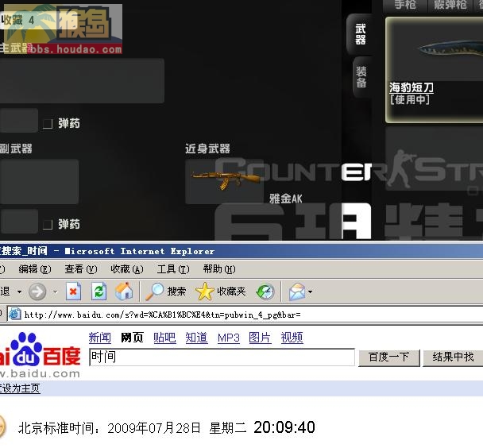The image size is (483, 448).
Task: Click the 20:09:40 time display
Action: pyautogui.click(x=284, y=427)
